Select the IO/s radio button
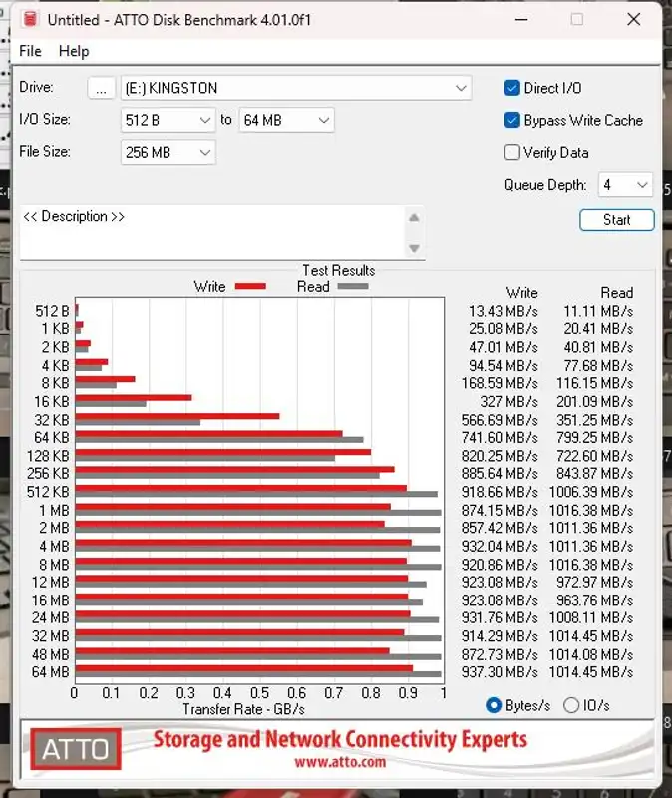This screenshot has width=672, height=798. tap(571, 705)
